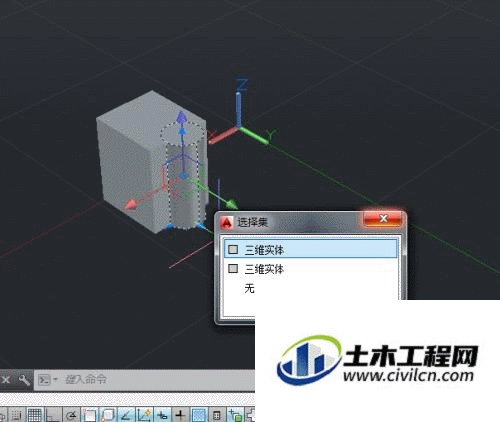Toggle Quick Properties in status bar

pos(217,415)
